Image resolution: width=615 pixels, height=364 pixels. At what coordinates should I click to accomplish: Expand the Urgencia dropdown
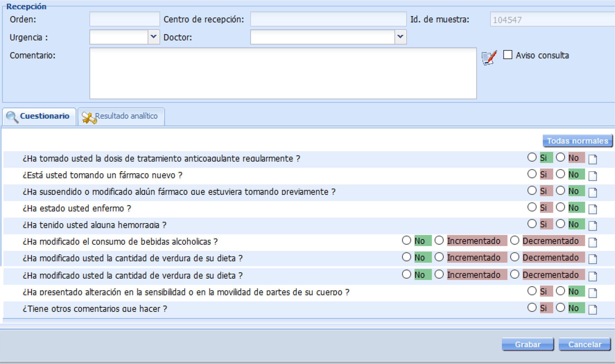153,37
